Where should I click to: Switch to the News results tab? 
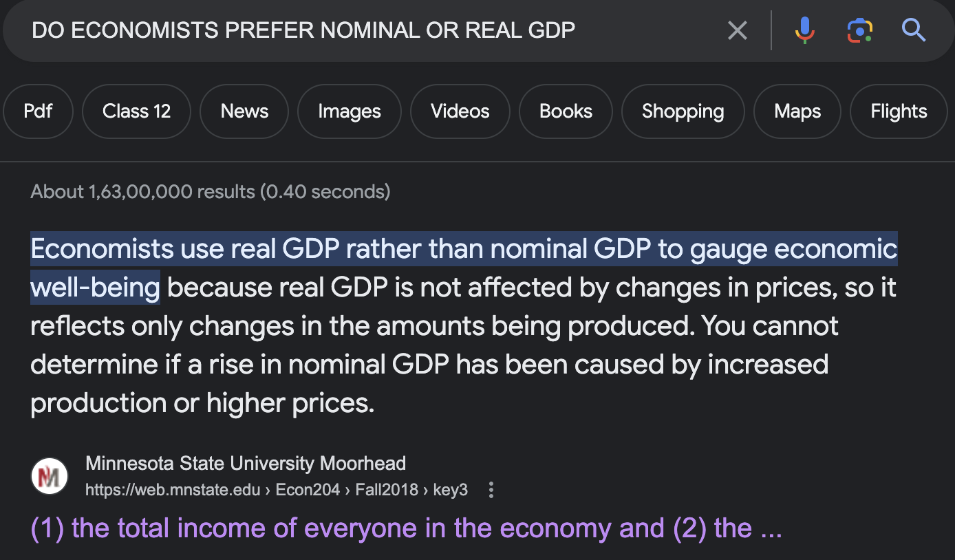(244, 111)
